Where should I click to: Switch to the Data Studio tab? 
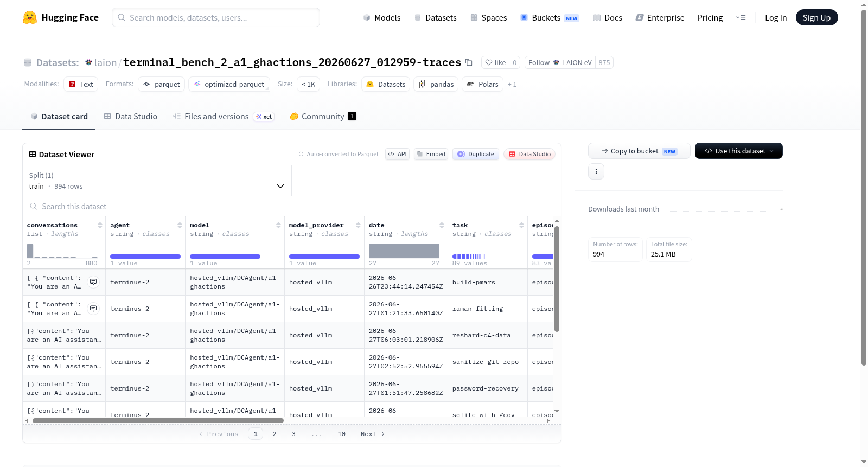click(x=131, y=117)
